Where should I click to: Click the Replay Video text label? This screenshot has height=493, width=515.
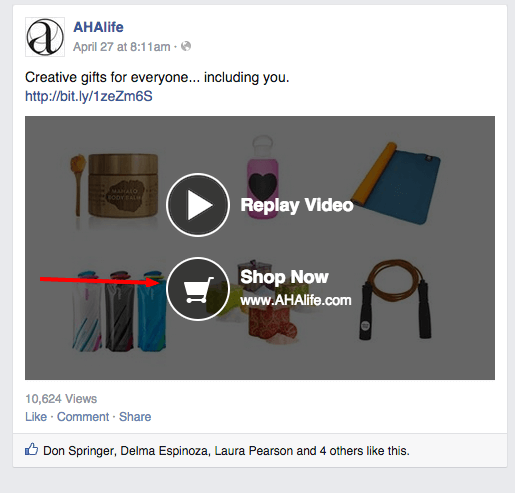coord(297,205)
